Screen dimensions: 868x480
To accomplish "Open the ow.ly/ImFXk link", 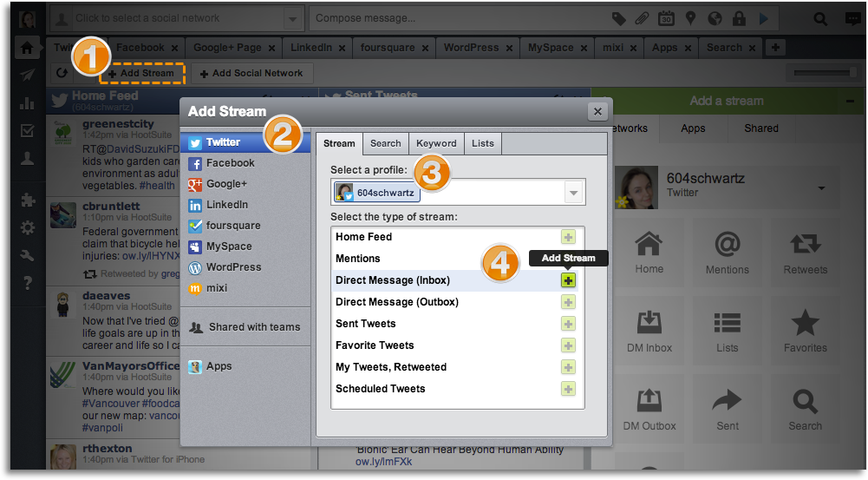I will click(x=383, y=462).
